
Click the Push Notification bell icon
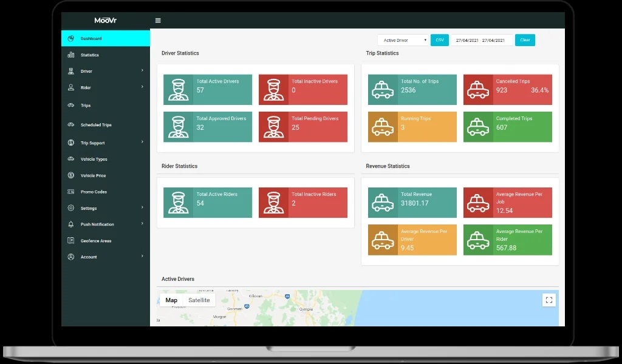click(71, 224)
